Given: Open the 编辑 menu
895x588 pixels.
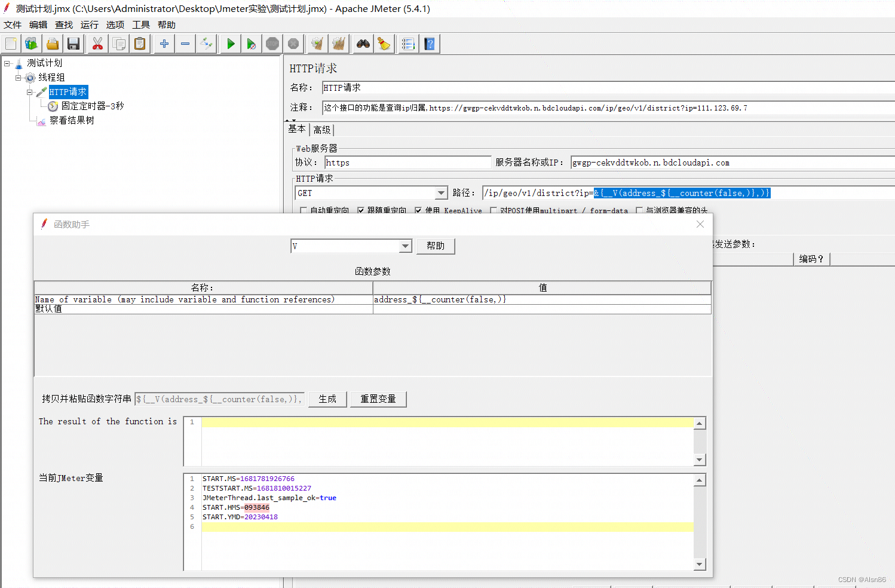Looking at the screenshot, I should pyautogui.click(x=38, y=24).
